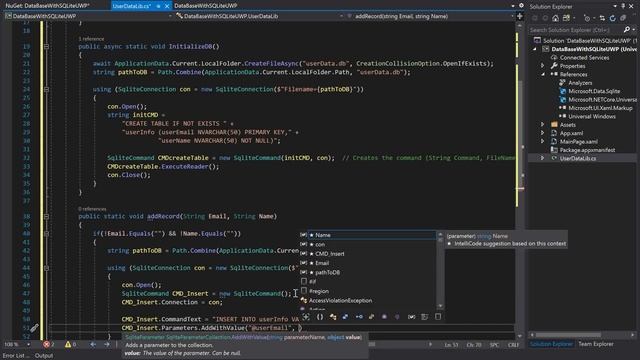The height and width of the screenshot is (360, 640).
Task: Click the Refresh icon in Solution Explorer toolbar
Action: [x=612, y=18]
